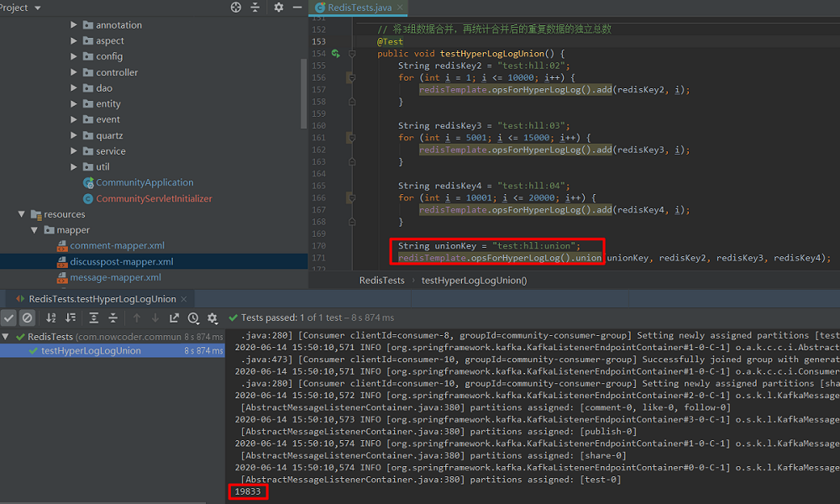The image size is (840, 504).
Task: Close the RedisTests.java editor tab
Action: (x=400, y=8)
